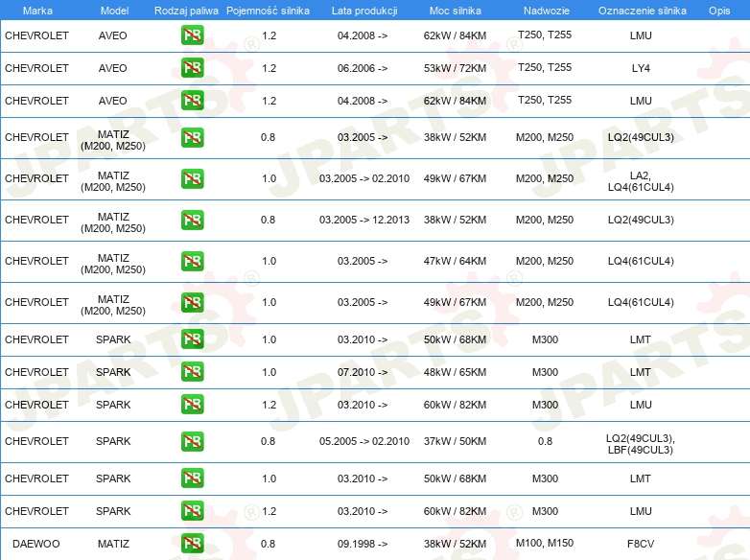Screen dimensions: 750x560
Task: Click the Lata produkcji column header
Action: pyautogui.click(x=364, y=11)
